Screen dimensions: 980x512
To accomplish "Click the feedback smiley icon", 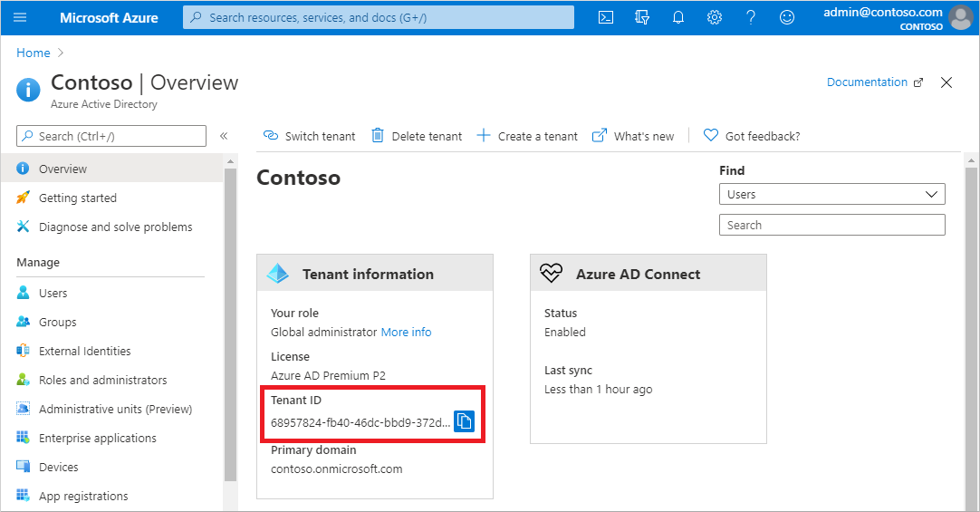I will pos(787,17).
